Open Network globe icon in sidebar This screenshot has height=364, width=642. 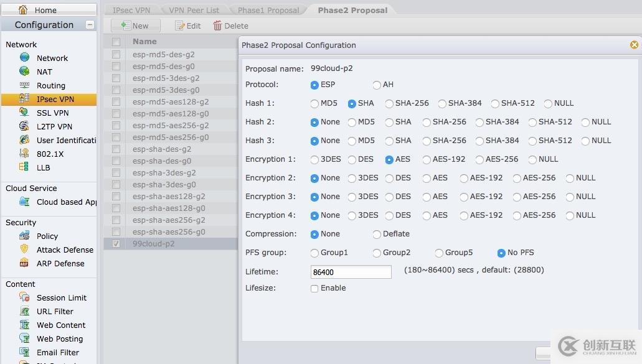24,58
